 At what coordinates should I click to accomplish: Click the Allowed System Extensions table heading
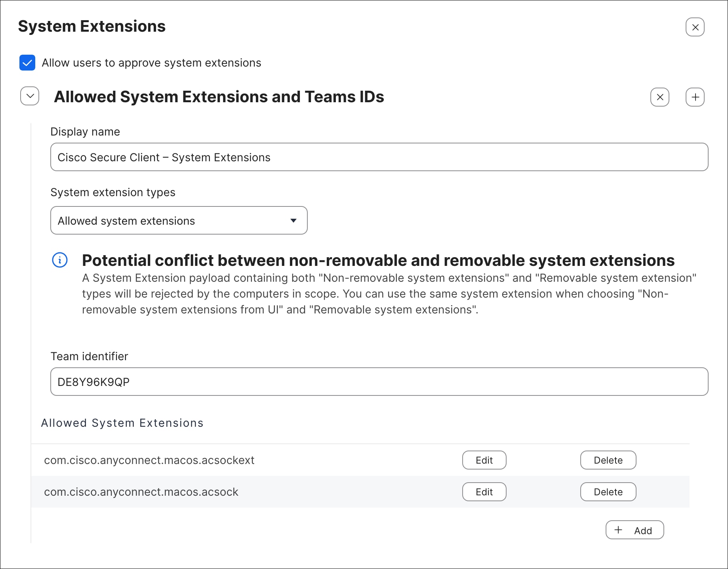122,423
